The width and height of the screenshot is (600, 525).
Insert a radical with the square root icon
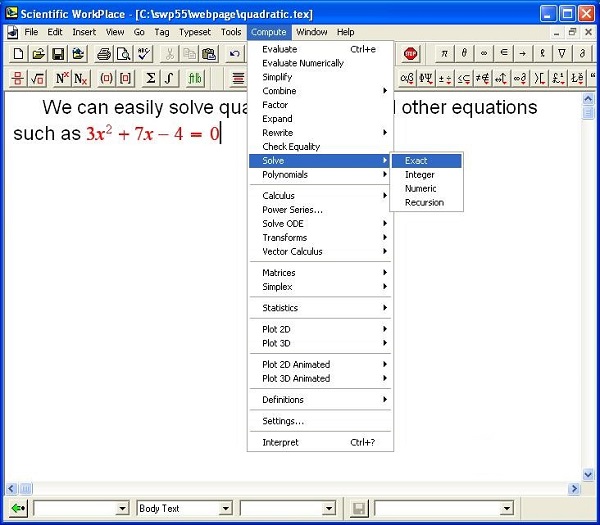pyautogui.click(x=38, y=79)
